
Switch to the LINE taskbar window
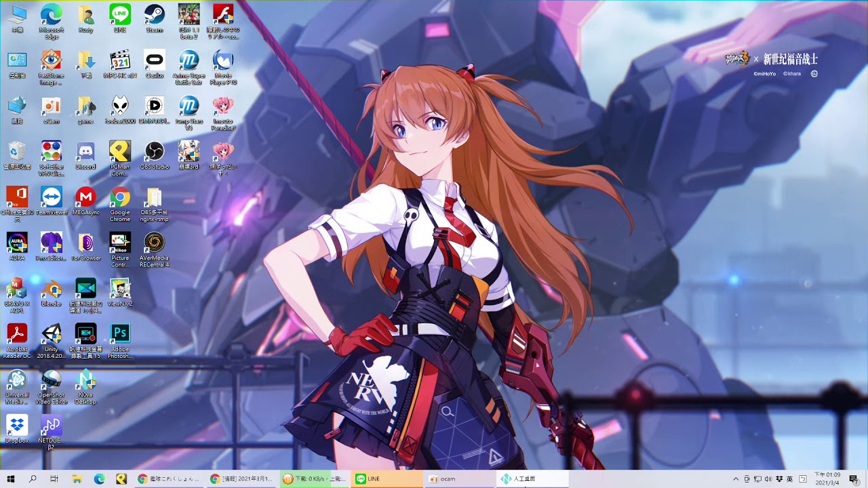point(387,479)
